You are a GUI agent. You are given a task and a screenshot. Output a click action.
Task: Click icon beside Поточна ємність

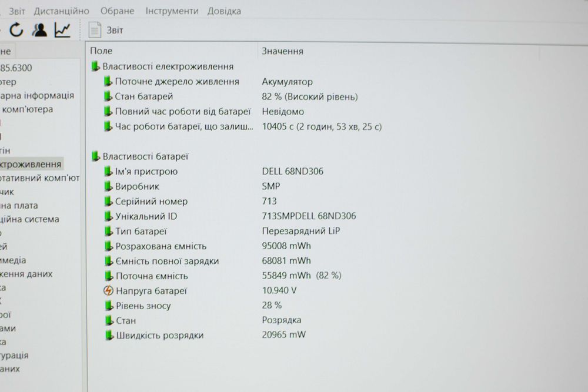pos(109,276)
